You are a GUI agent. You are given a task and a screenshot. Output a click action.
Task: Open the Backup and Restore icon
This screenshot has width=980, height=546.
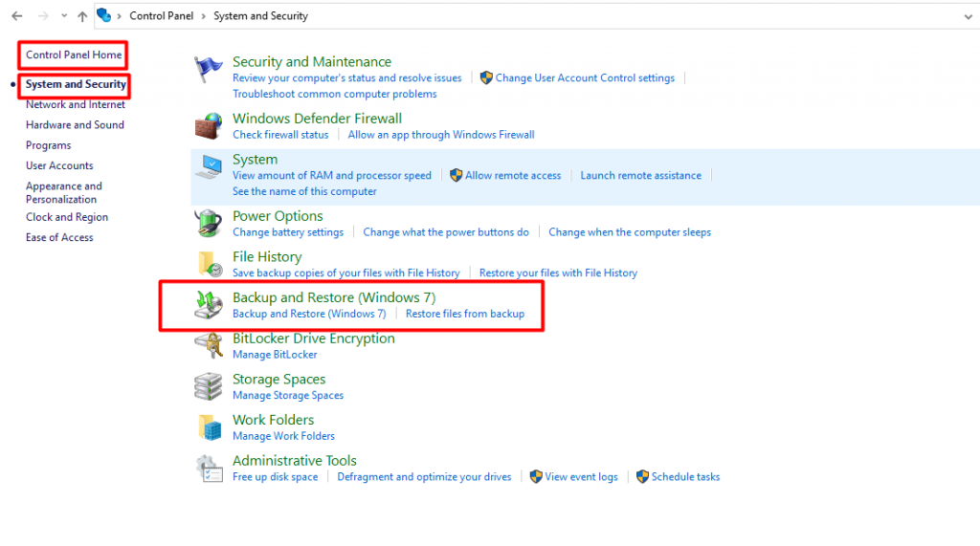pos(209,305)
